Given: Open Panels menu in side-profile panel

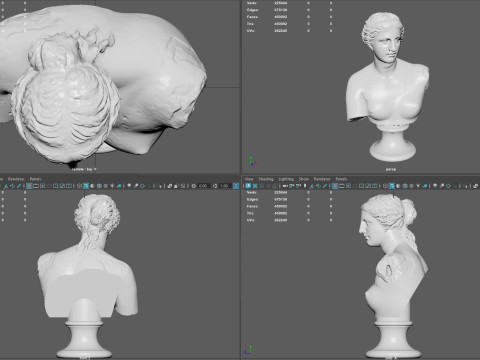Looking at the screenshot, I should tap(341, 179).
